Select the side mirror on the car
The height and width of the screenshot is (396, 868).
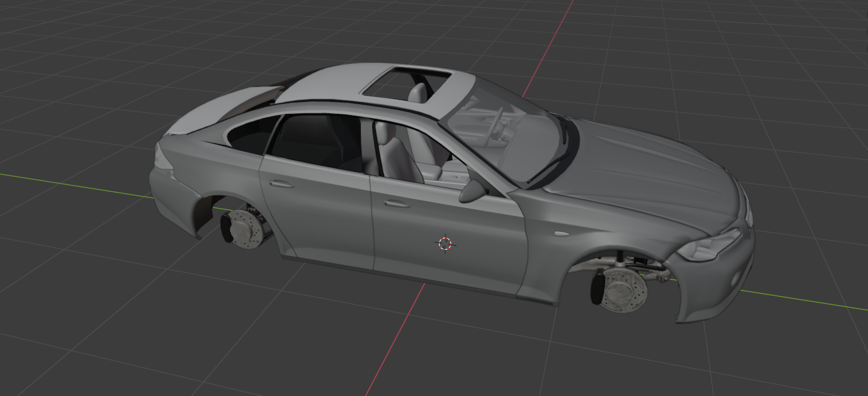(x=473, y=191)
